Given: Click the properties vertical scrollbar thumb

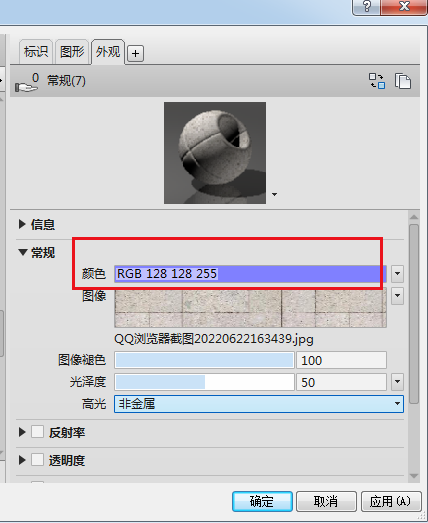Looking at the screenshot, I should coord(414,314).
